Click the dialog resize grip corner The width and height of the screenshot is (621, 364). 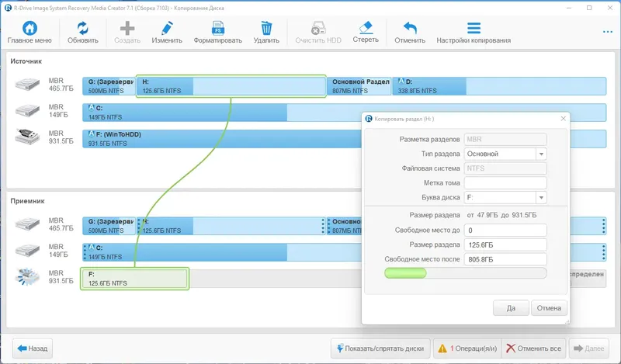click(567, 321)
